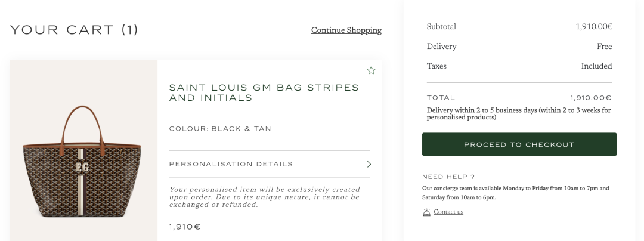This screenshot has height=241, width=644.
Task: Open the Saint Louis GM Bag product title
Action: pos(264,92)
